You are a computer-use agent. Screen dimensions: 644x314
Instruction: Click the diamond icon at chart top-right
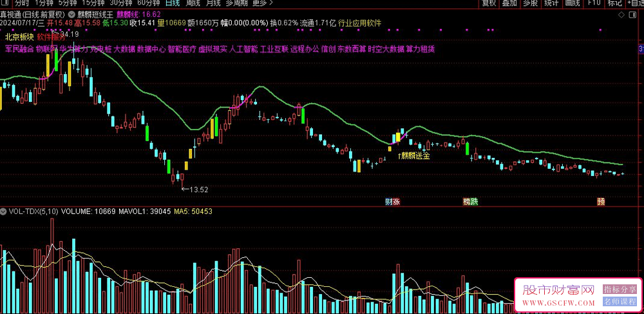(621, 15)
